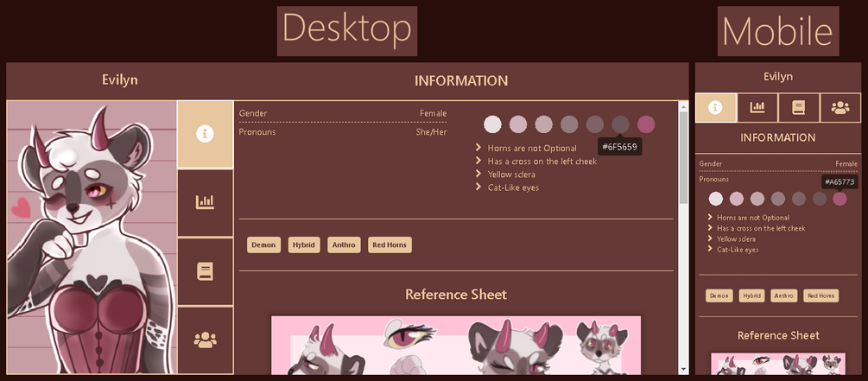The image size is (868, 381).
Task: Select the people group tab in Mobile view
Action: pos(839,107)
